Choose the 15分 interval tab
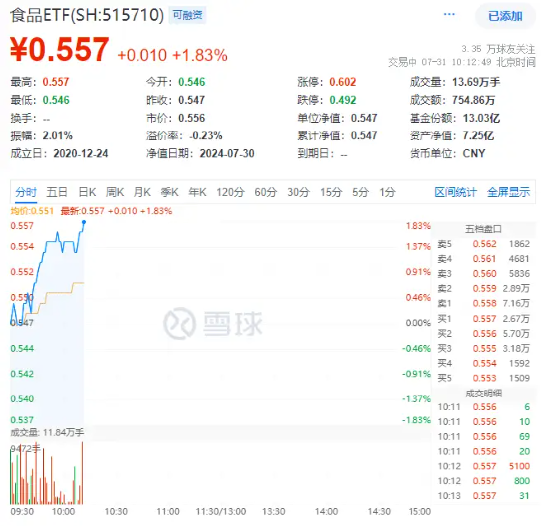Viewport: 550px width, 527px height. tap(331, 192)
